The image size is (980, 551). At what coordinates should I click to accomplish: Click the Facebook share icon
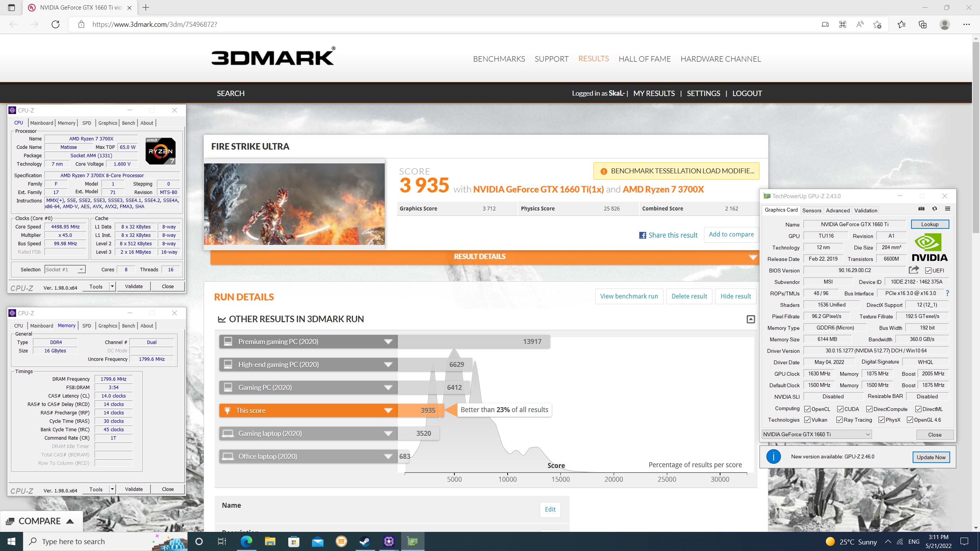[x=643, y=235]
